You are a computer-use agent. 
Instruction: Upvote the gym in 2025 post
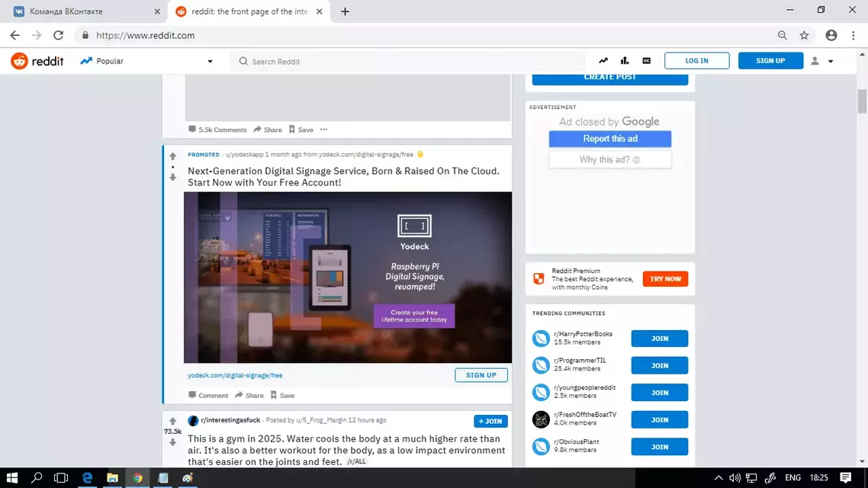(172, 421)
